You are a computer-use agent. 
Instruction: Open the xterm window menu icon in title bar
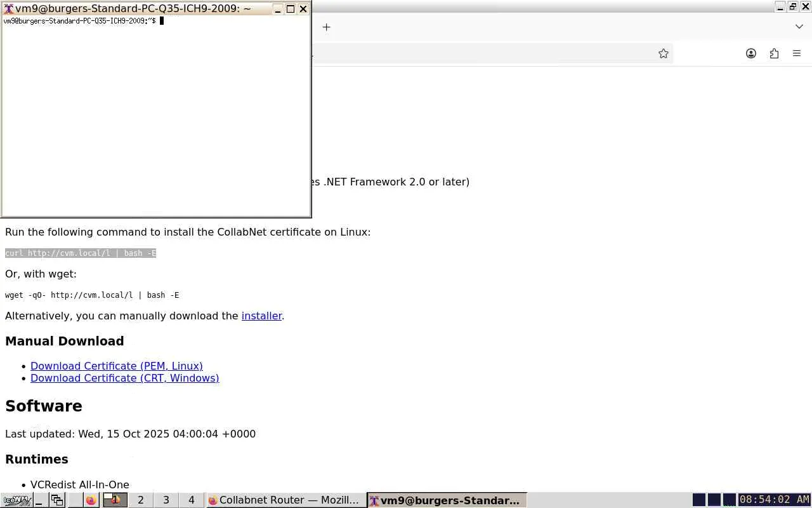[8, 9]
